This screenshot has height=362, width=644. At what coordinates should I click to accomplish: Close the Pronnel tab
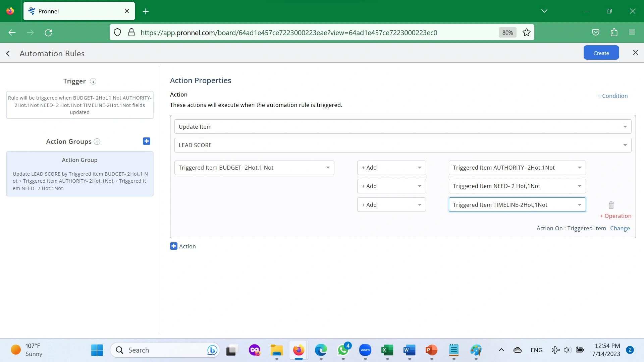(127, 11)
